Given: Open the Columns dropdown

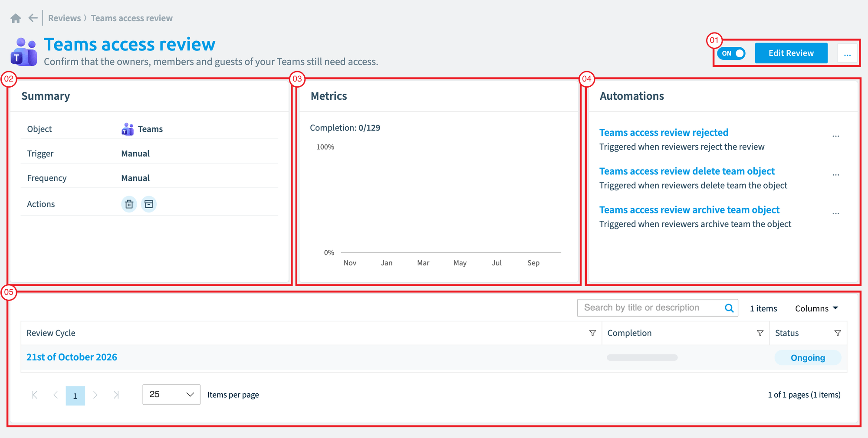Looking at the screenshot, I should coord(816,308).
